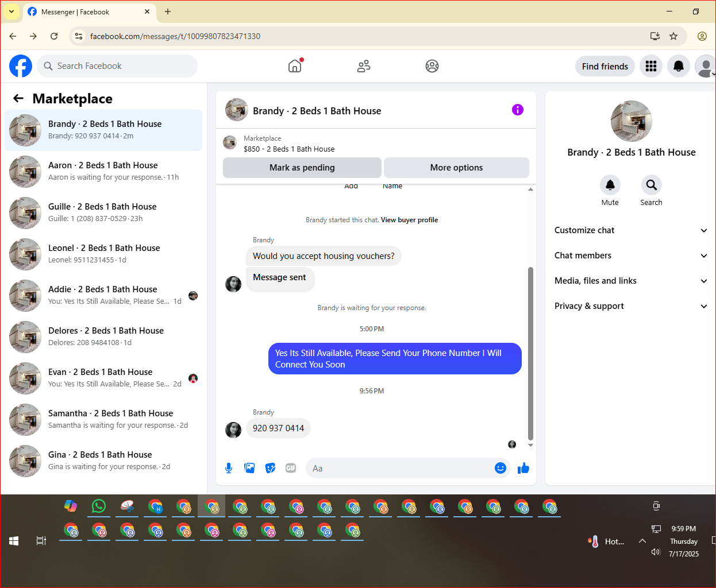
Task: Open Addie's conversation in the list
Action: pos(103,296)
